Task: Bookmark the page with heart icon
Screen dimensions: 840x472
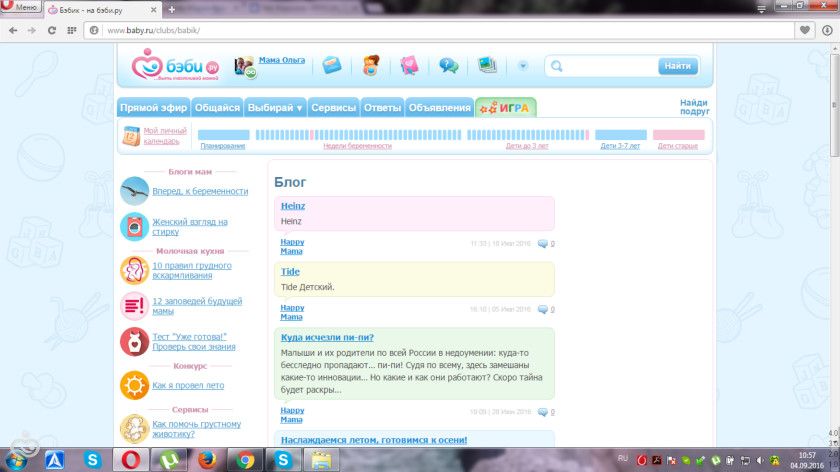Action: [x=805, y=31]
